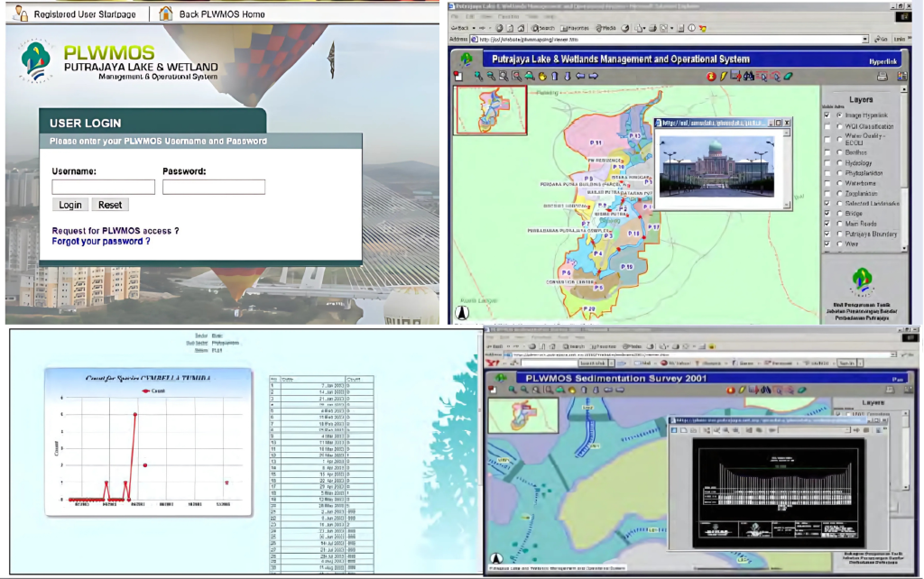Click the peak data point on species count chart

135,415
